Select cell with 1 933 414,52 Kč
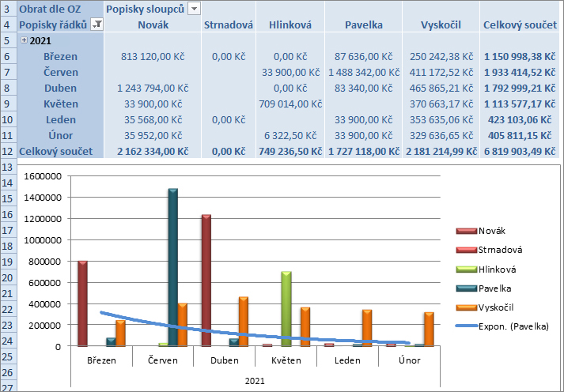This screenshot has height=392, width=564. 520,72
